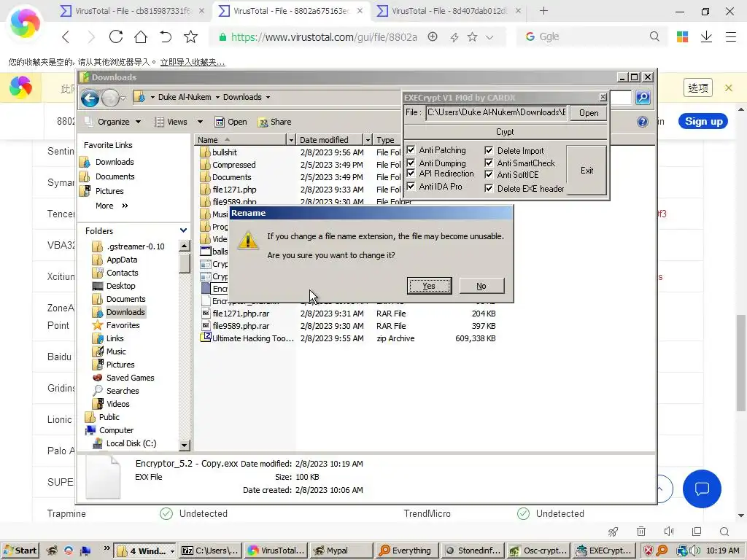Screen dimensions: 747x560
Task: Expand the Date modified column dropdown
Action: 368,139
